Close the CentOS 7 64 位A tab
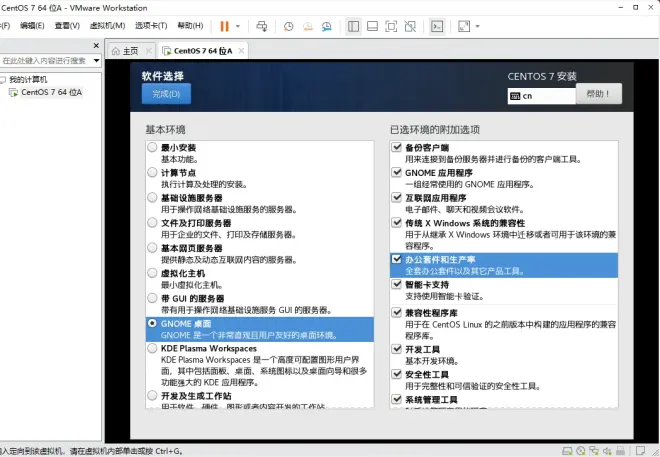Screen dimensions: 660x457 point(241,51)
